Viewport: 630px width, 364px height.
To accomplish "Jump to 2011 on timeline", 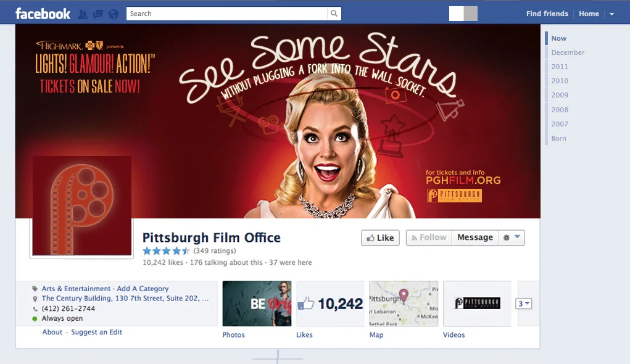I will [x=560, y=67].
